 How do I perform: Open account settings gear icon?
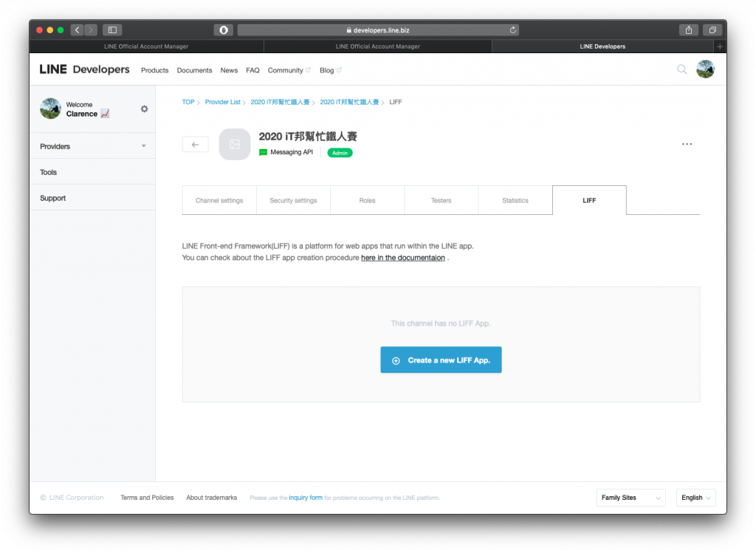(144, 109)
